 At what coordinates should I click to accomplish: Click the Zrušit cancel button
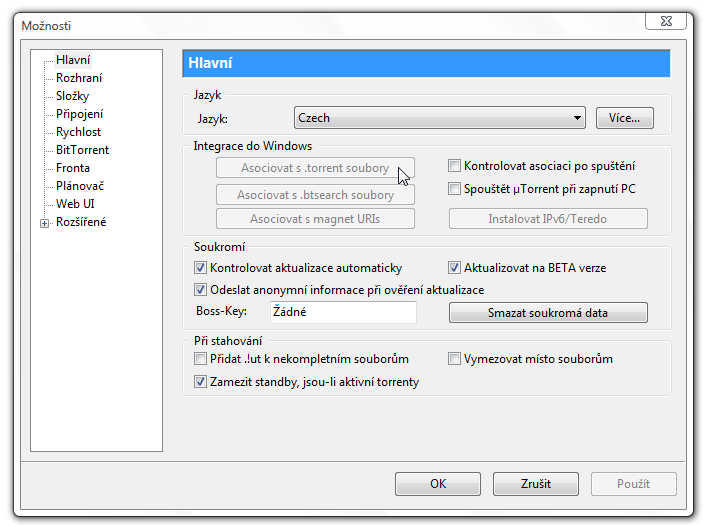click(535, 484)
